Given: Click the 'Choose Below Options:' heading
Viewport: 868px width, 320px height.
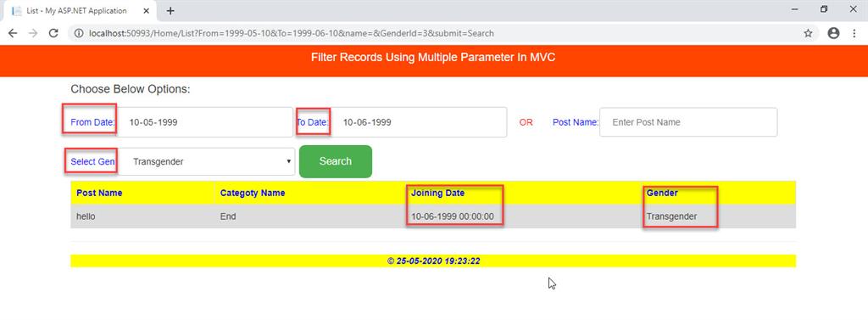Looking at the screenshot, I should click(130, 89).
